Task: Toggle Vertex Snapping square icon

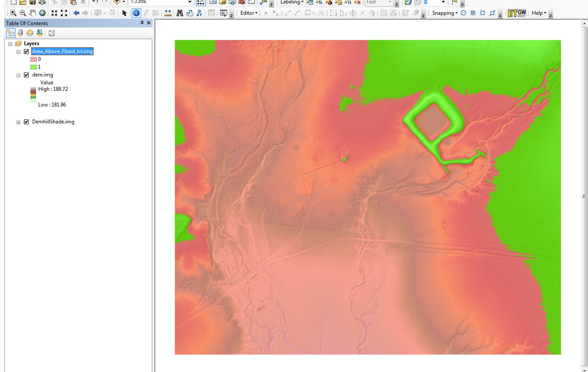Action: [x=482, y=13]
